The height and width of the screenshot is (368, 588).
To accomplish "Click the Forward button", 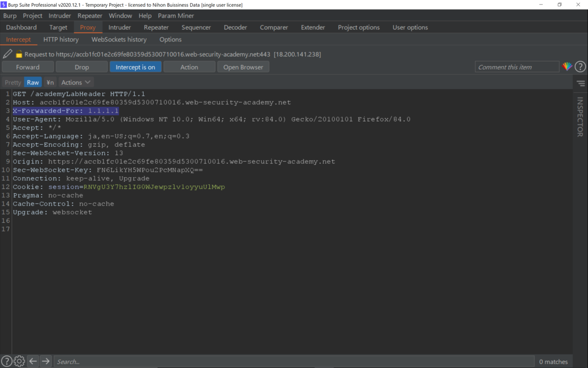I will pyautogui.click(x=28, y=67).
